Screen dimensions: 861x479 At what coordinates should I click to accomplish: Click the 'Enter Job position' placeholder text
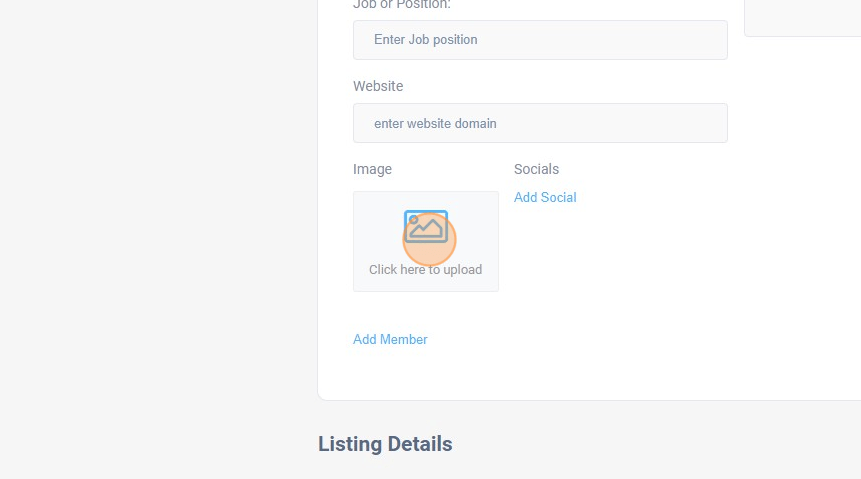coord(426,40)
